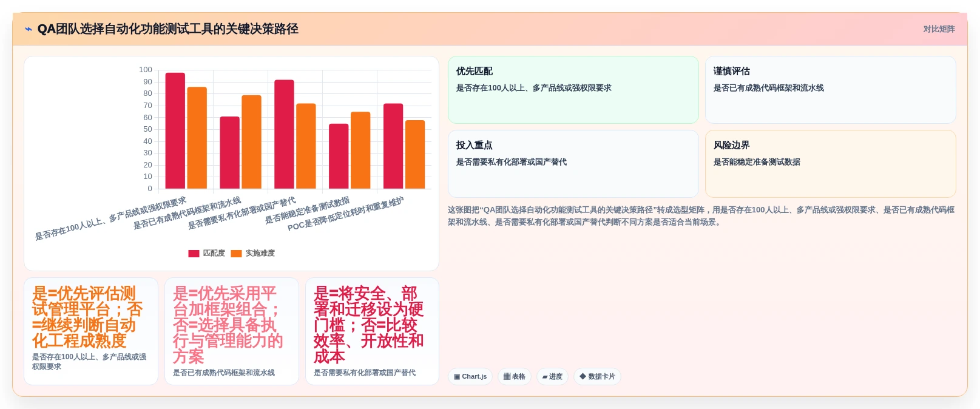This screenshot has height=409, width=980.
Task: Click the y-axis value 100
Action: (x=146, y=70)
